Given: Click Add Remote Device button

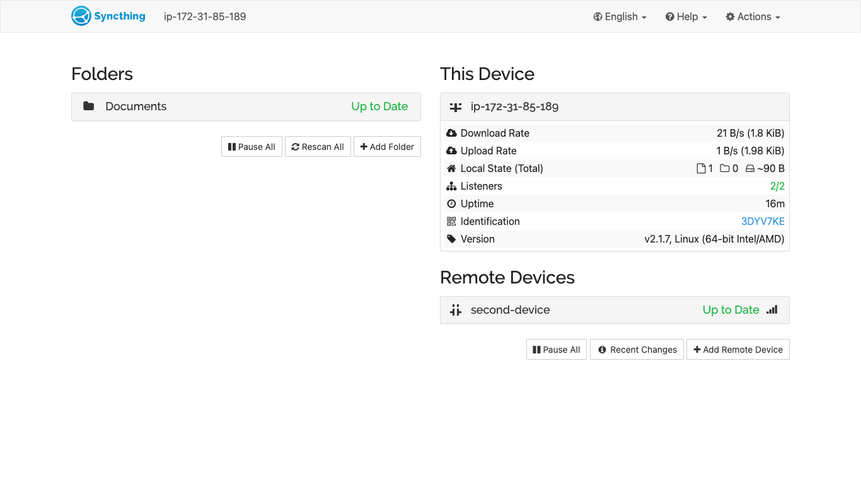Looking at the screenshot, I should click(x=738, y=350).
